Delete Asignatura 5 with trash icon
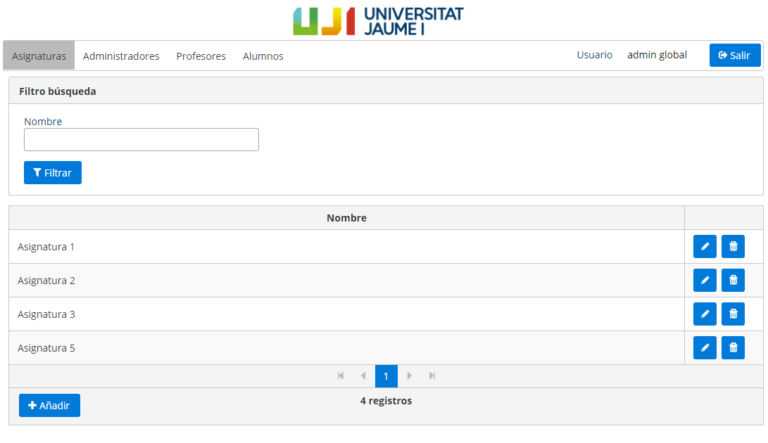The image size is (768, 443). (x=733, y=348)
